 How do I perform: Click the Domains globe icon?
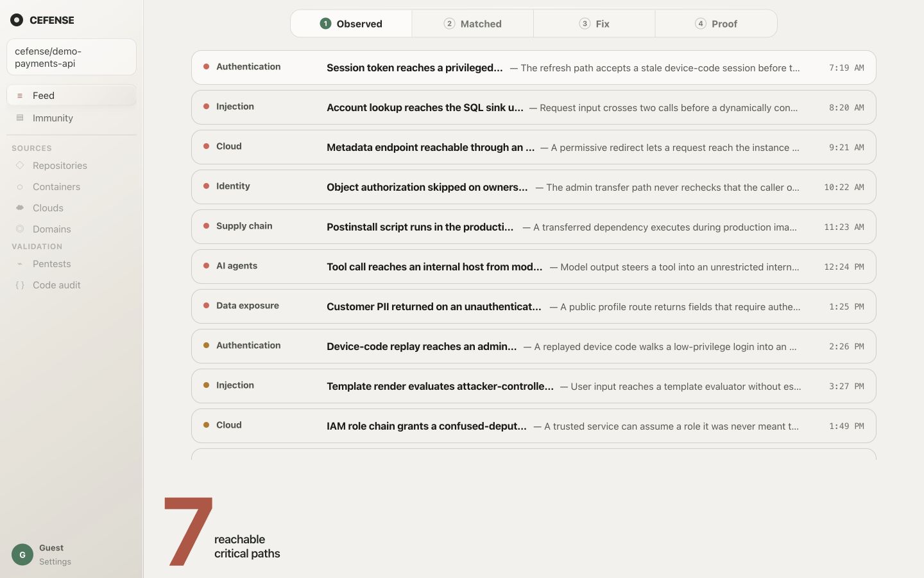pyautogui.click(x=20, y=229)
